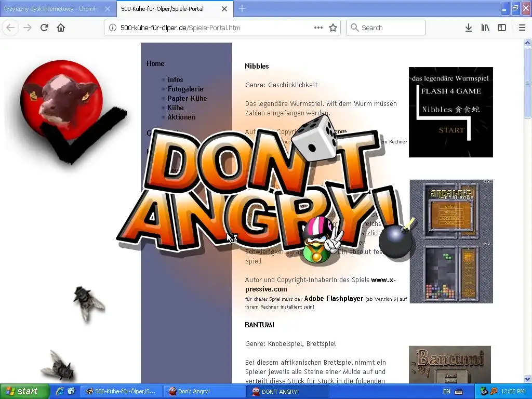Image resolution: width=532 pixels, height=399 pixels.
Task: Click the first system tray icon
Action: [484, 391]
